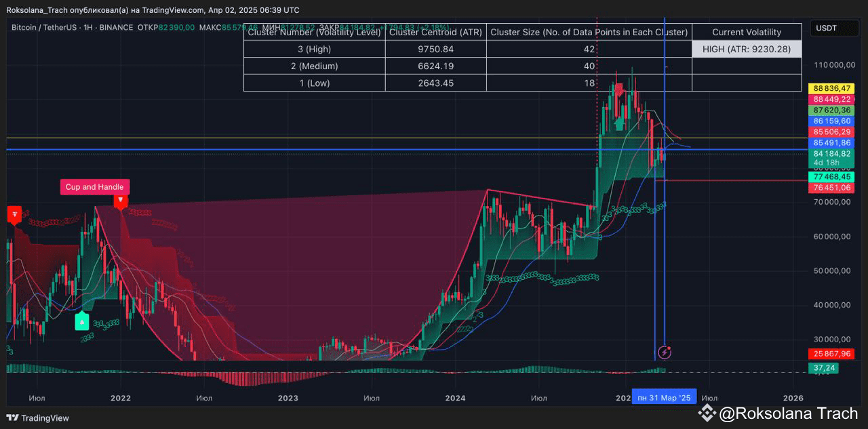Image resolution: width=868 pixels, height=429 pixels.
Task: Click the 2 (Medium) cluster cell
Action: [315, 66]
